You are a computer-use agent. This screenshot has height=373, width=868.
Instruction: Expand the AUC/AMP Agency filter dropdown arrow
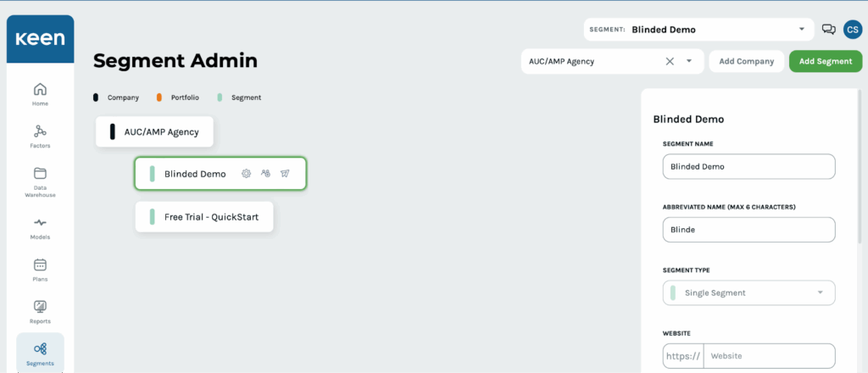pyautogui.click(x=689, y=61)
